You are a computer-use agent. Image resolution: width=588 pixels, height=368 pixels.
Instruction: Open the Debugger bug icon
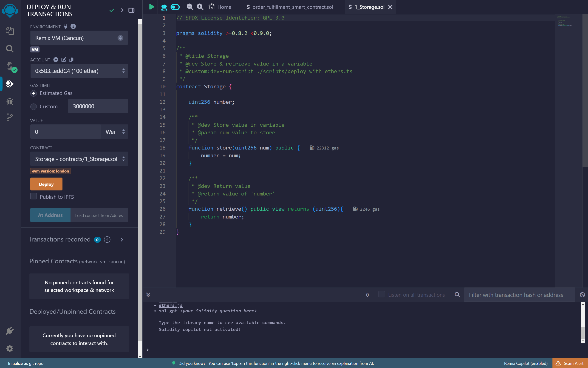pyautogui.click(x=10, y=101)
